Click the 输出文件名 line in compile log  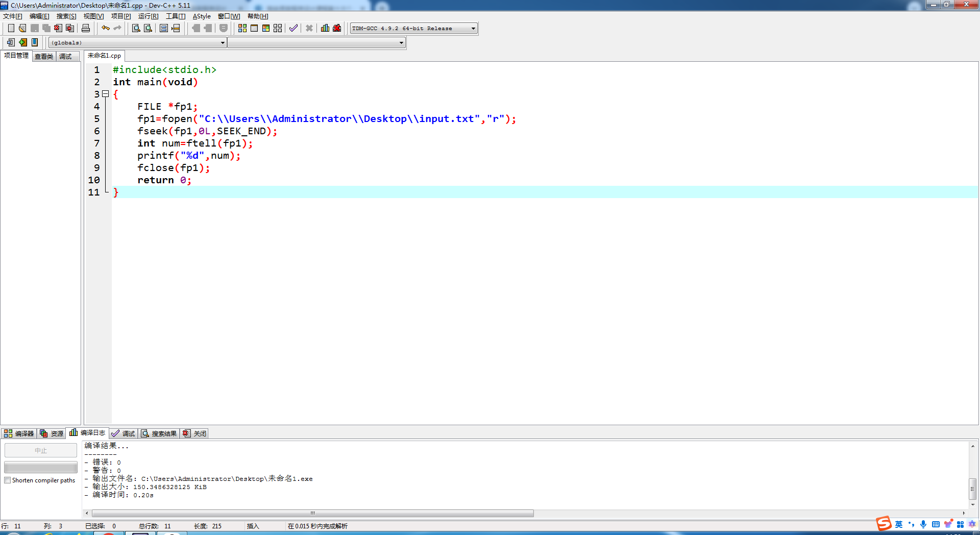click(x=199, y=478)
